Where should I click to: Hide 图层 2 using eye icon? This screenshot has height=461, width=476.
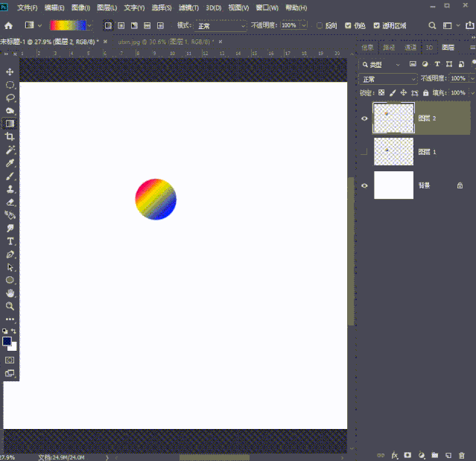[x=364, y=118]
